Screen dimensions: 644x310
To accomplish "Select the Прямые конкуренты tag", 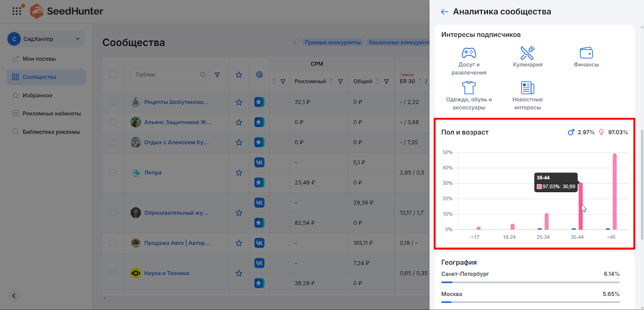I will [x=332, y=42].
